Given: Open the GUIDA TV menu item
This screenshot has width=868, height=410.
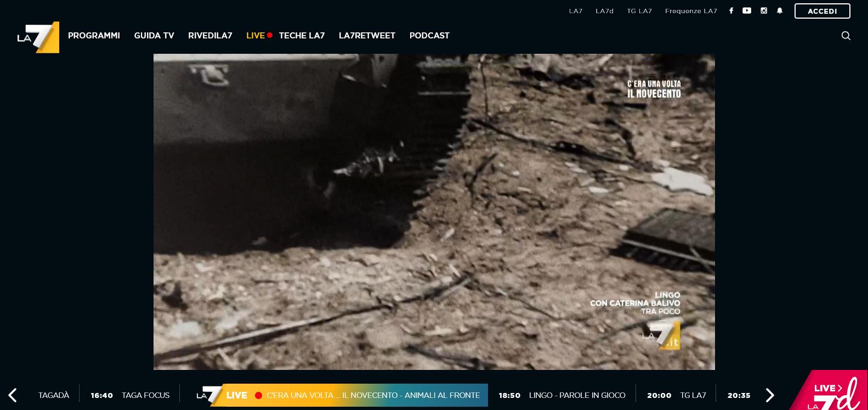Looking at the screenshot, I should point(154,36).
